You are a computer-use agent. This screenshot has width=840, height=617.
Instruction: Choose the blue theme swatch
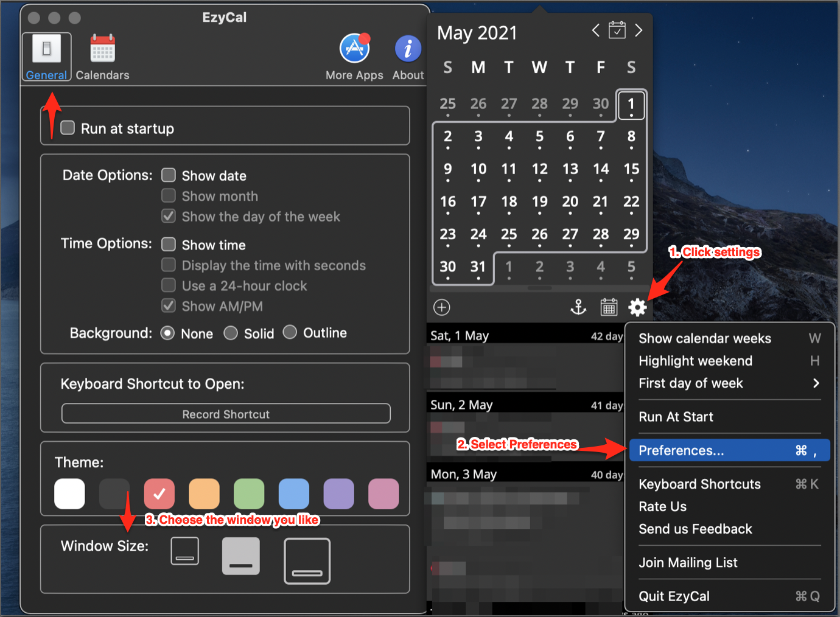(294, 493)
